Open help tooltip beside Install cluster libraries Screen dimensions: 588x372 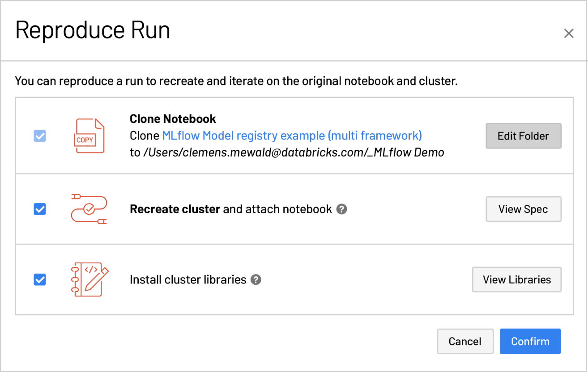point(256,279)
